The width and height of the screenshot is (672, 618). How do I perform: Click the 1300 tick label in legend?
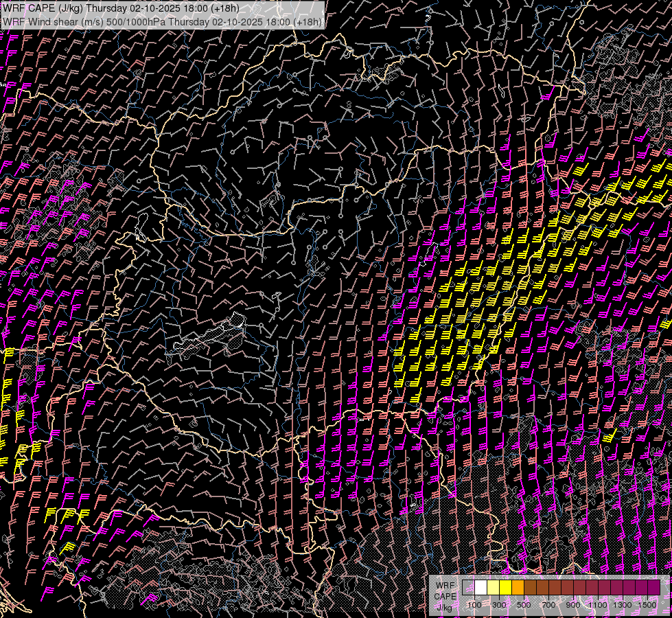(623, 605)
